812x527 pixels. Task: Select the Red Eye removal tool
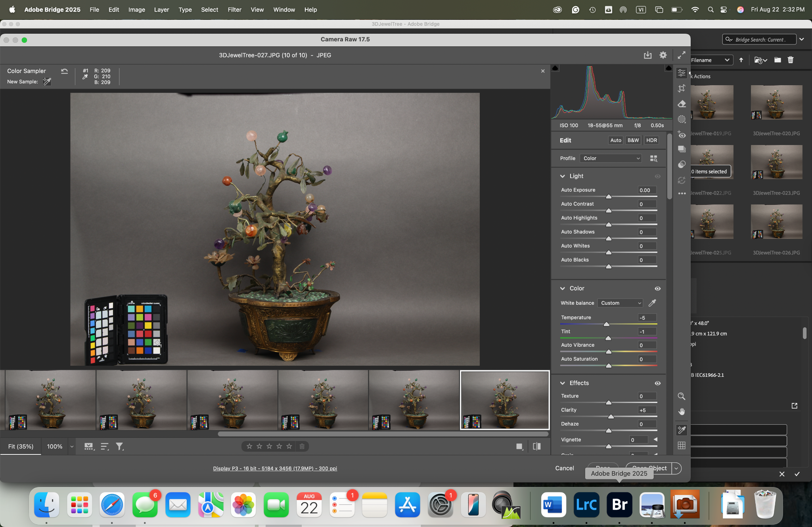click(x=682, y=135)
